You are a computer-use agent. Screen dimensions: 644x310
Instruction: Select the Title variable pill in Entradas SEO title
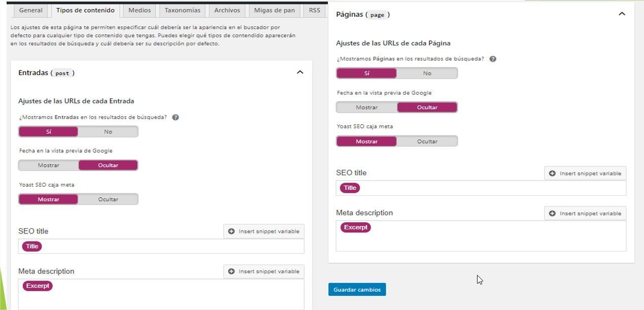[x=32, y=247]
